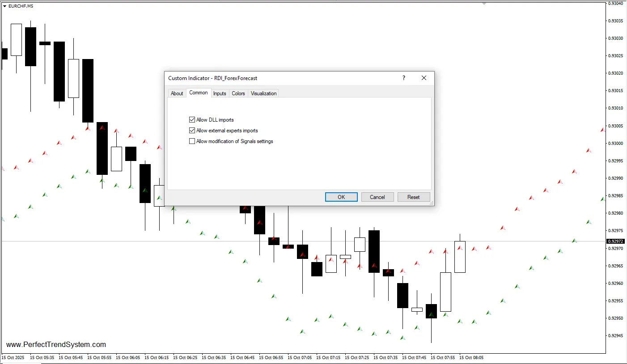Click the green arrow on the horizontal price line

574,241
